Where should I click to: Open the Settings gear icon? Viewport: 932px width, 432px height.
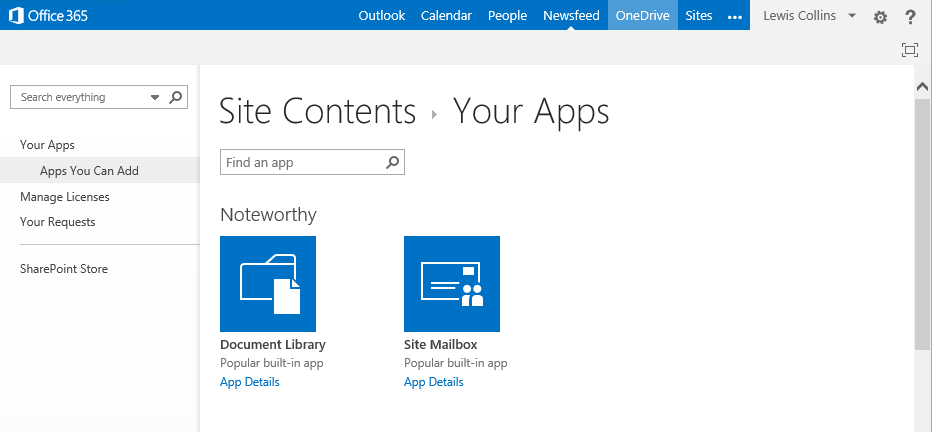click(880, 17)
